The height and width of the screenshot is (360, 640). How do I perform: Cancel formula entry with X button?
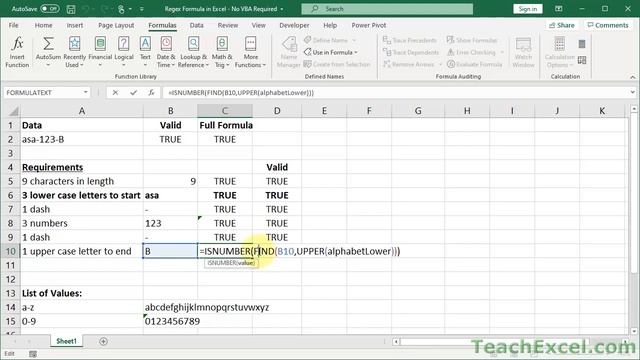115,93
